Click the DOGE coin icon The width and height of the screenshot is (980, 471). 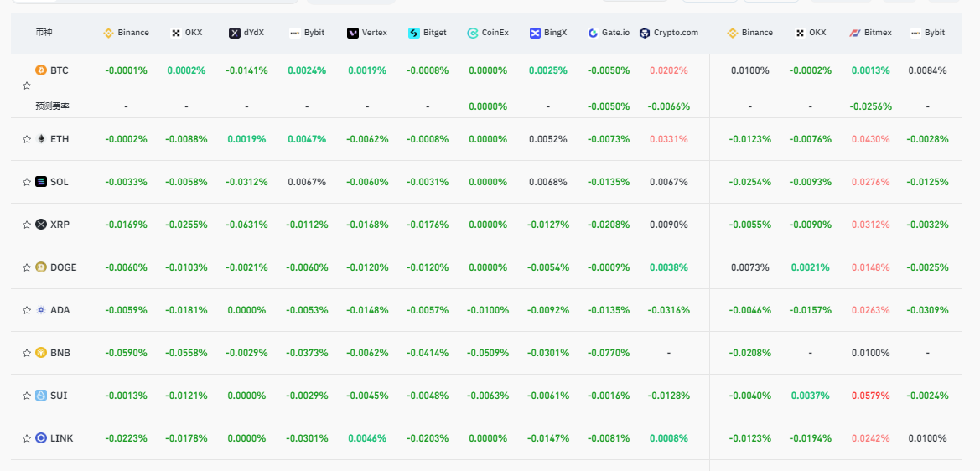pos(41,267)
